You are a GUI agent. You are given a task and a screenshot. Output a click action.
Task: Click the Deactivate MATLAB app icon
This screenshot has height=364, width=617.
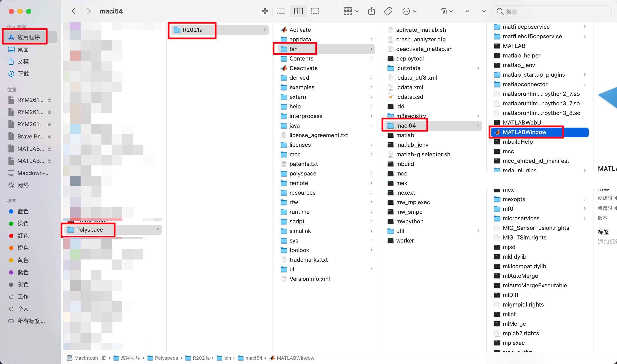(284, 68)
